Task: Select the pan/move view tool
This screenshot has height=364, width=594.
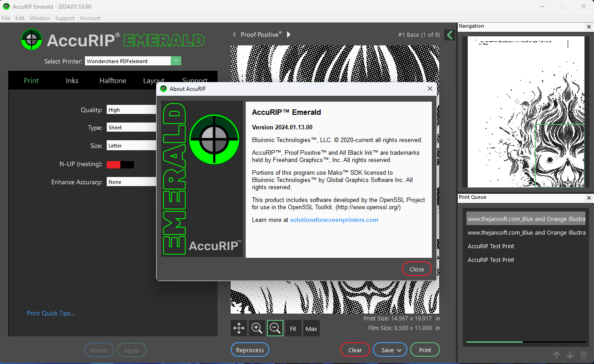Action: 239,328
